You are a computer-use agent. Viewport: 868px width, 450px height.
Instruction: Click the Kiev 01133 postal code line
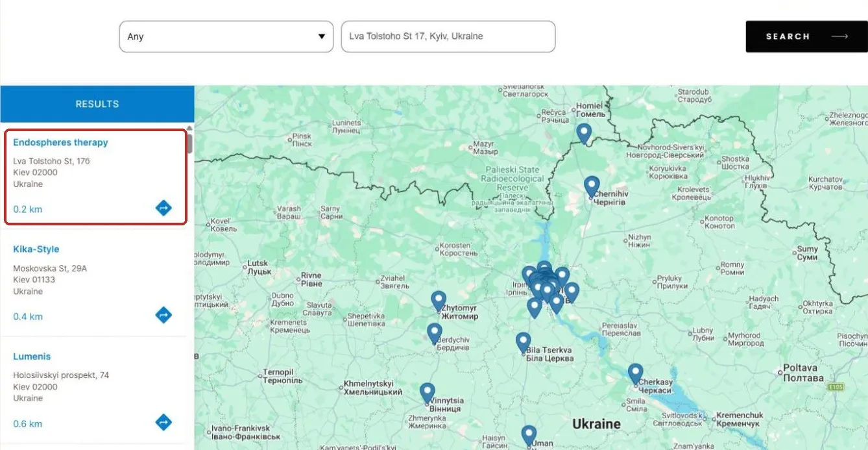(x=34, y=280)
